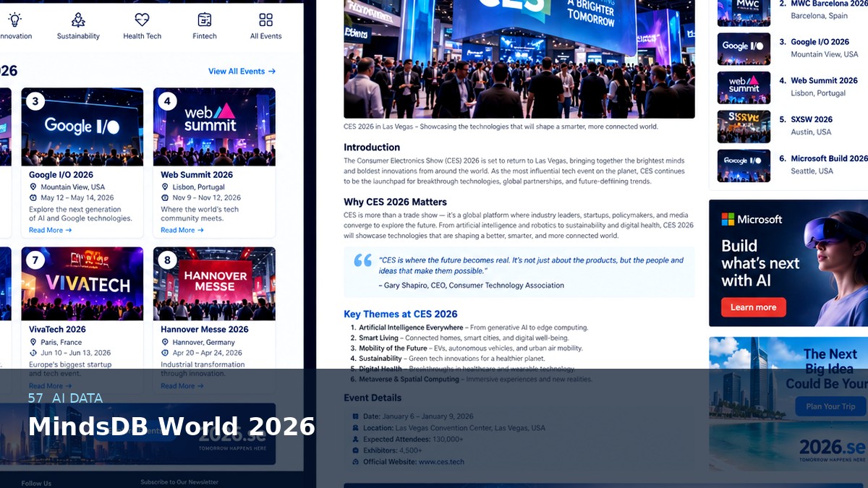This screenshot has height=488, width=868.
Task: Click Learn more in the Microsoft ad
Action: click(x=753, y=307)
